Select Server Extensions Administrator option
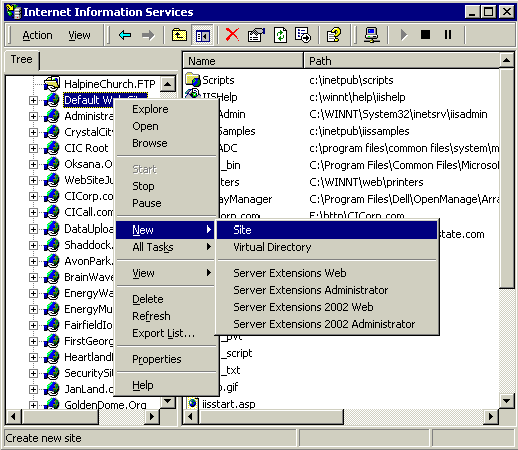518x450 pixels. point(327,290)
